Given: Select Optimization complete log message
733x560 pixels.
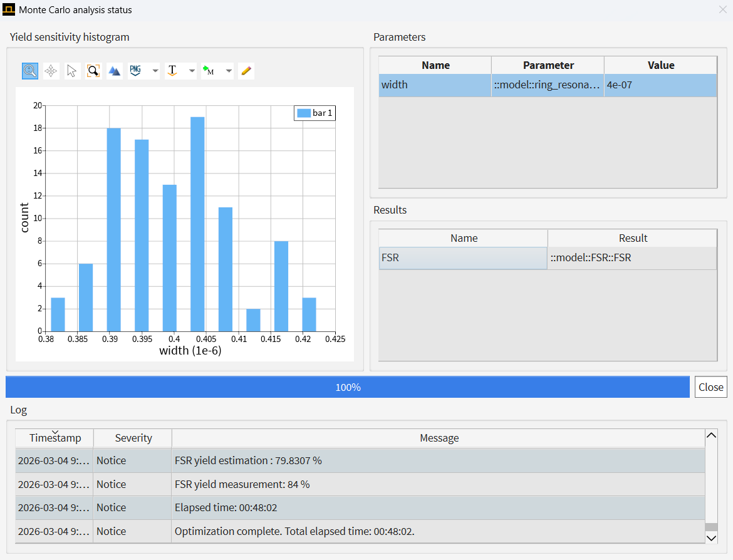Looking at the screenshot, I should [x=439, y=531].
